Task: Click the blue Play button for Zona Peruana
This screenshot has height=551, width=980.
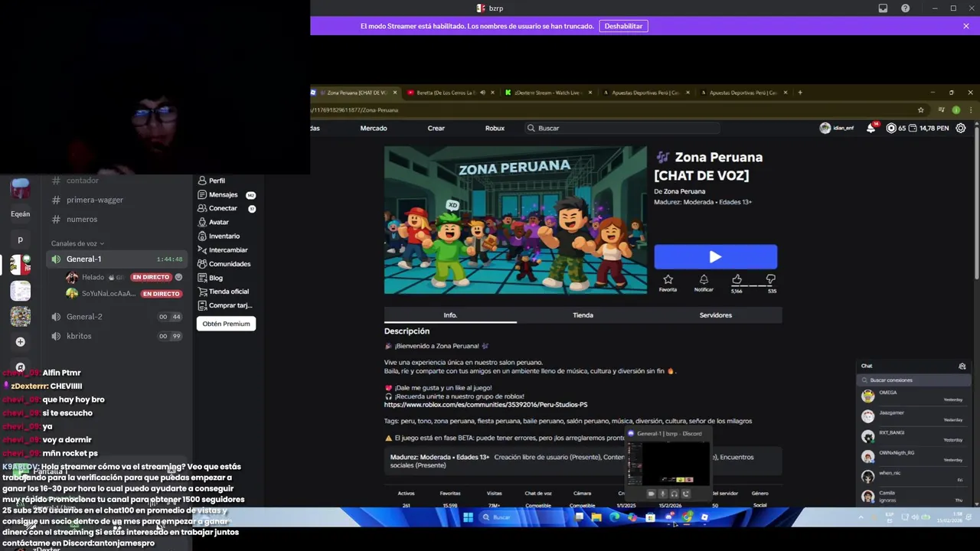Action: [715, 257]
